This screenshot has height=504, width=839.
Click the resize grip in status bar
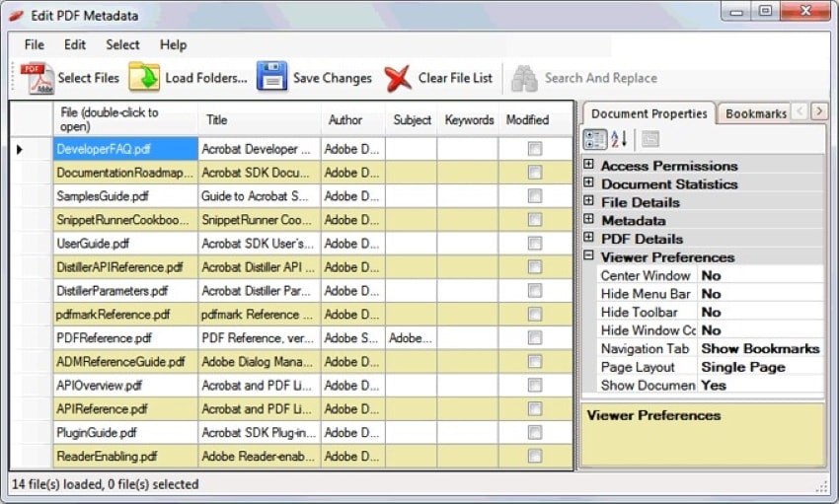(x=821, y=486)
